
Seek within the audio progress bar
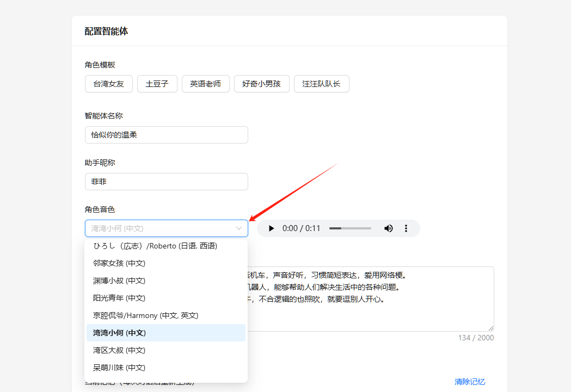pos(350,228)
